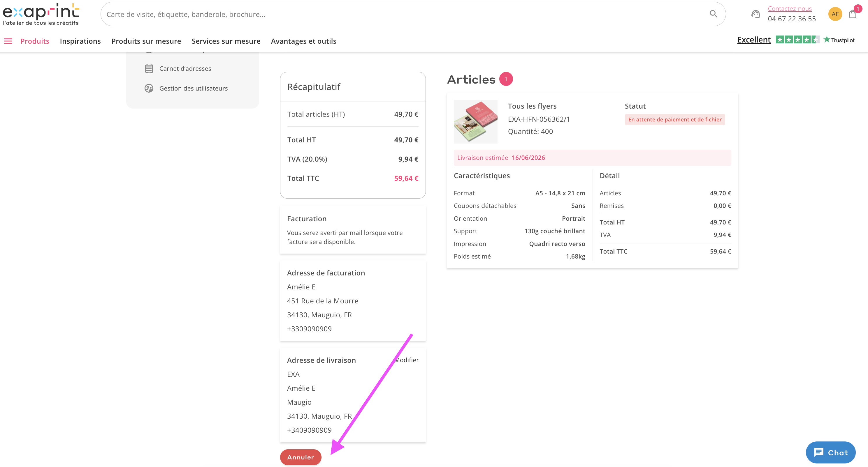Open Avantages et outils menu
The height and width of the screenshot is (467, 868).
click(304, 41)
